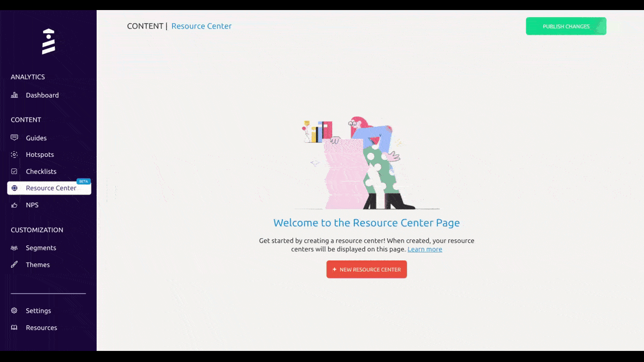
Task: Click the Settings gear icon
Action: coord(15,311)
